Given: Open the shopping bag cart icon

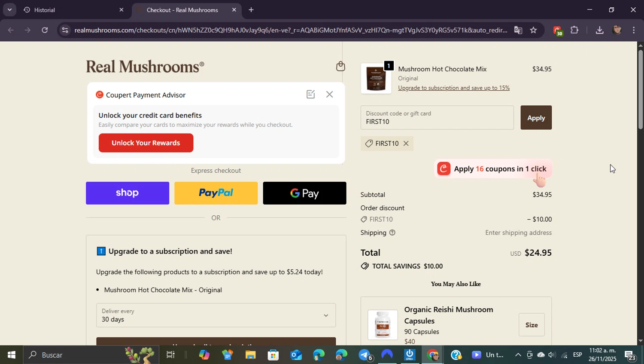Looking at the screenshot, I should pyautogui.click(x=340, y=66).
